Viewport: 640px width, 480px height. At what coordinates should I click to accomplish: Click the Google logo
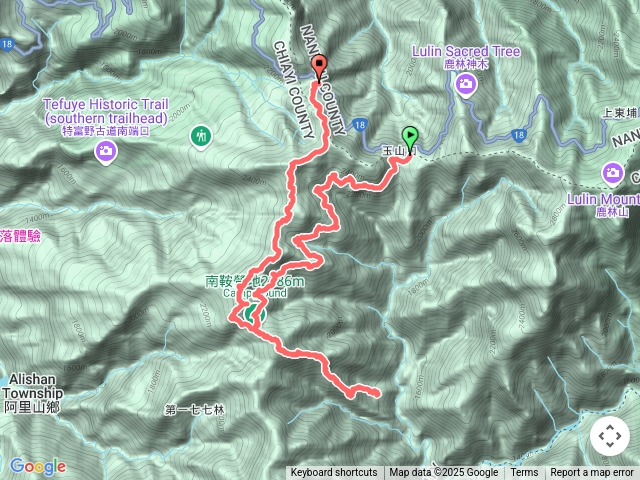[x=38, y=466]
